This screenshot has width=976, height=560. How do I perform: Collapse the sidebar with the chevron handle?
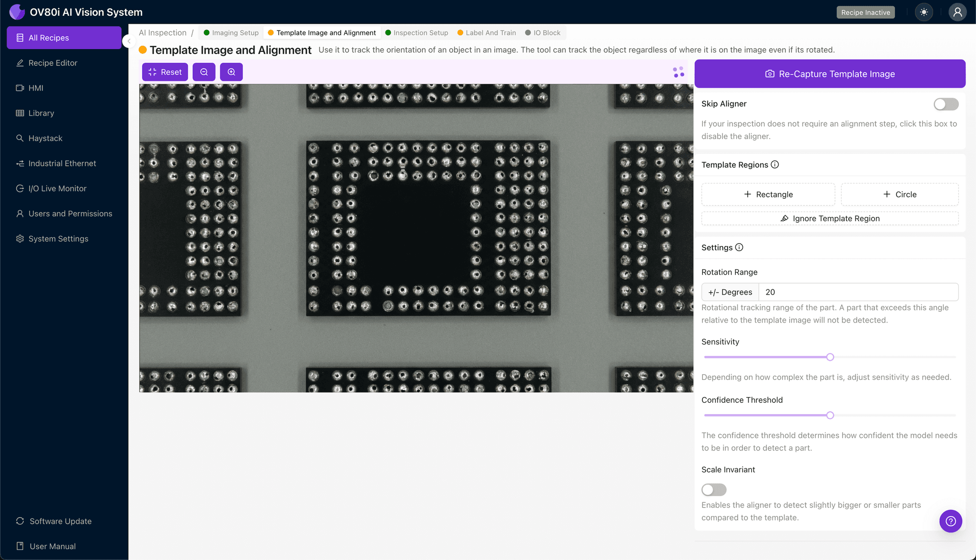click(129, 41)
